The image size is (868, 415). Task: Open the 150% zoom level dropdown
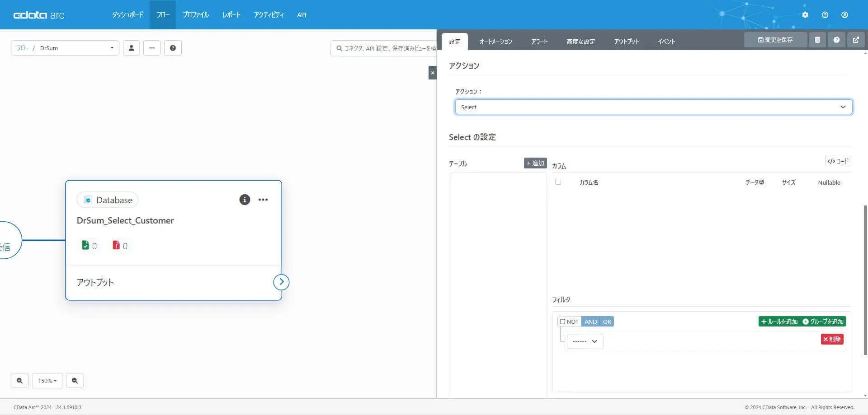tap(47, 381)
